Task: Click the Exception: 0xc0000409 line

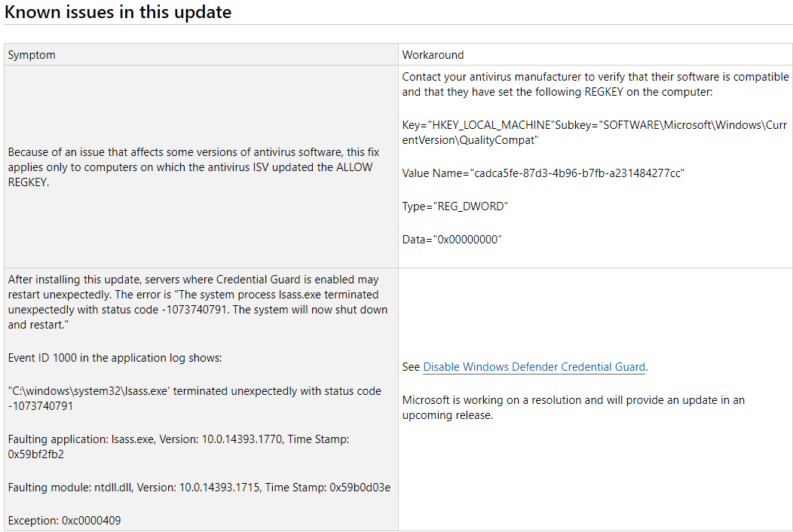Action: tap(64, 521)
